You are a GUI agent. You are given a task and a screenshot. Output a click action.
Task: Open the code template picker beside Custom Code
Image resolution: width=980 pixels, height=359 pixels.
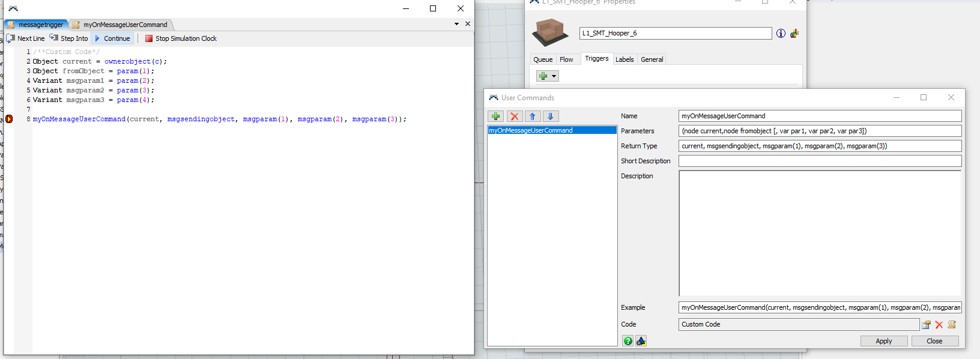(926, 325)
